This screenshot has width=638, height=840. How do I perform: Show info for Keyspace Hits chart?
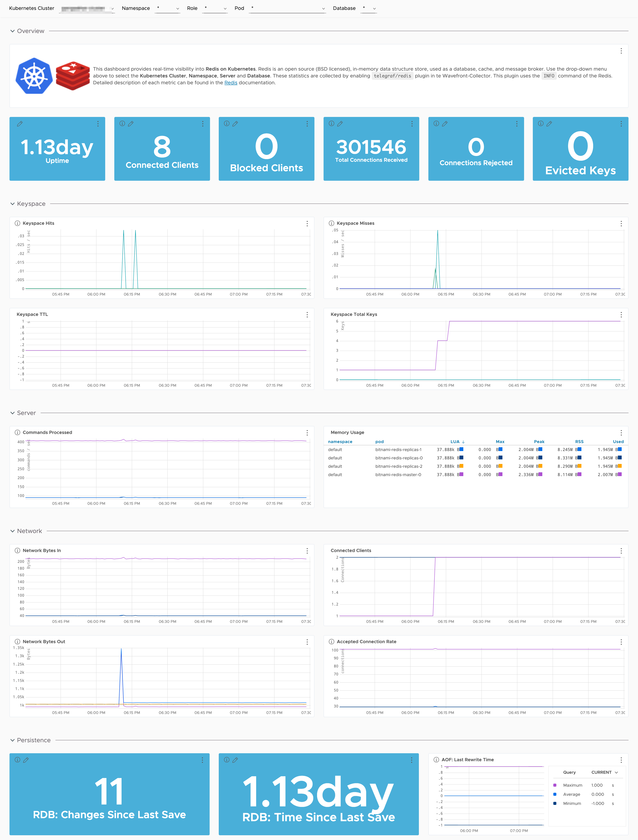(x=17, y=223)
